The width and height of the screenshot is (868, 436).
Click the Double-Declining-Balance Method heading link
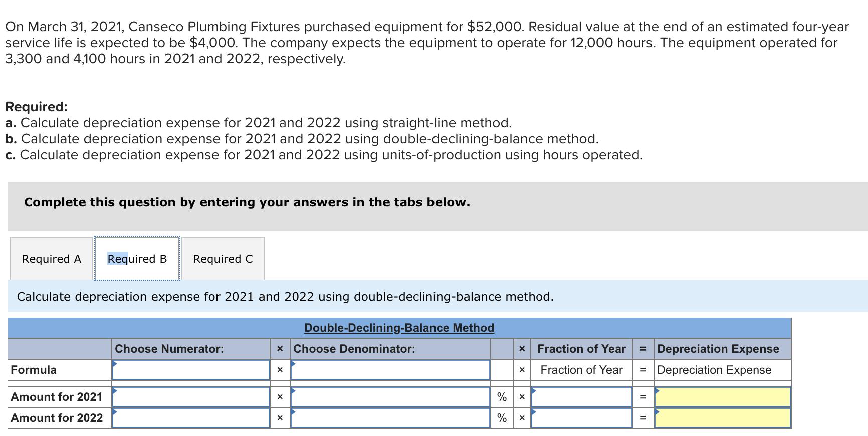click(x=399, y=327)
